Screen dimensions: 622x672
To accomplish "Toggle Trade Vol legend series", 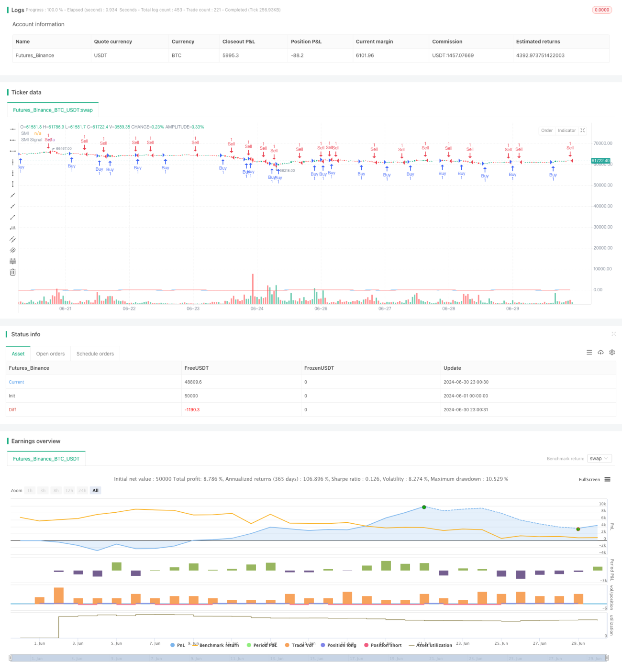I will 299,645.
